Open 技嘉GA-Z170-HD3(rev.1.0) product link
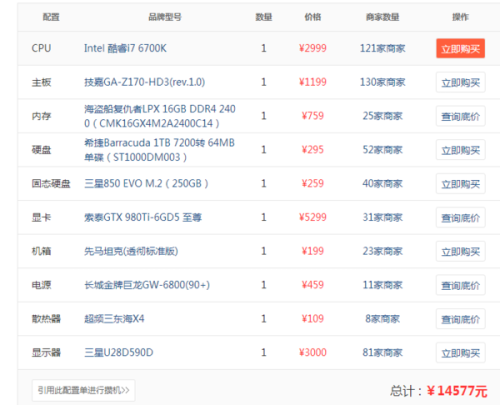This screenshot has height=405, width=500. [x=144, y=82]
